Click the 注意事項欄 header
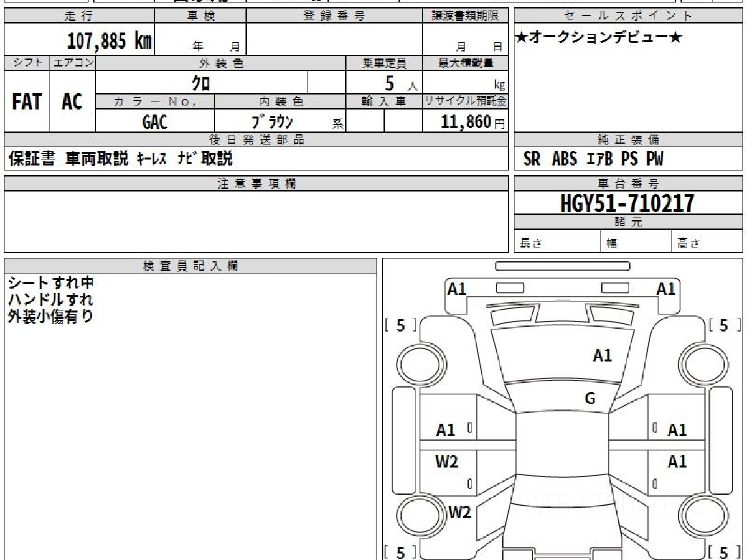The height and width of the screenshot is (560, 747). click(256, 184)
